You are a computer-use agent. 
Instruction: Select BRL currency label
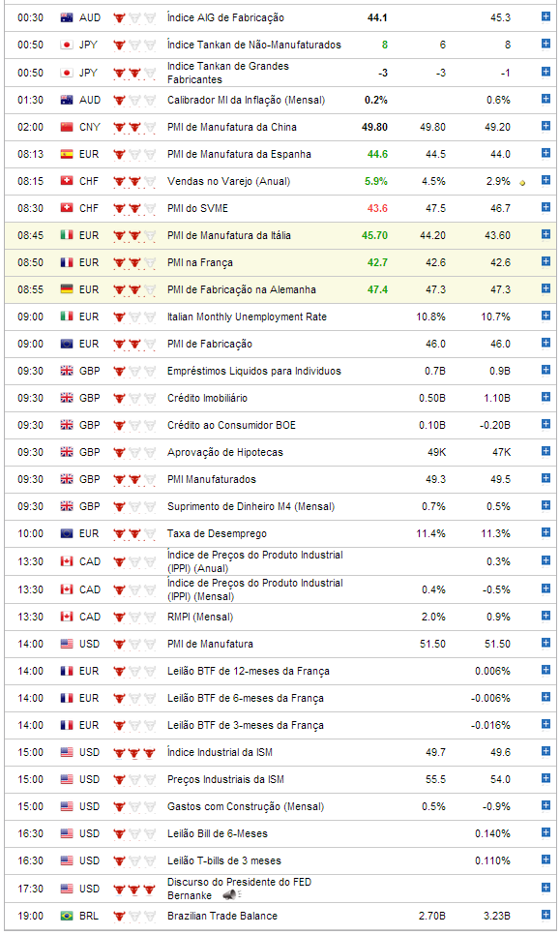point(89,916)
